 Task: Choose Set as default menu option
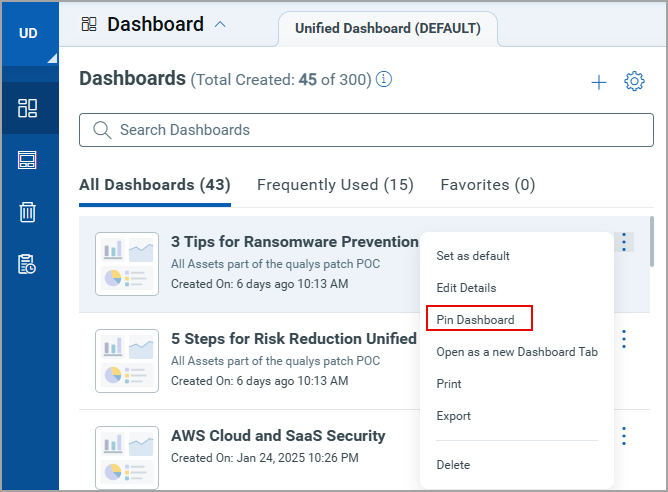(473, 256)
